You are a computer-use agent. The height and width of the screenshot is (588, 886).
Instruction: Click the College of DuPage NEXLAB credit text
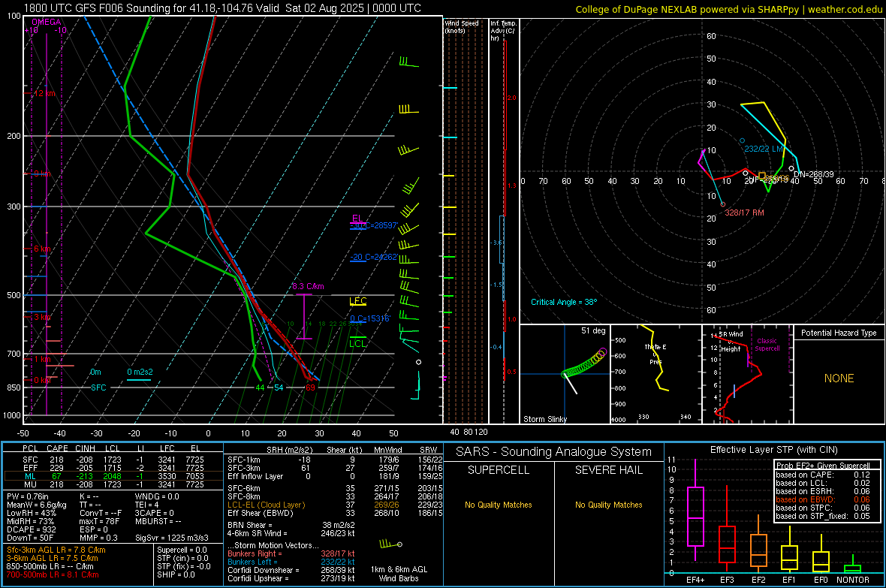point(728,9)
